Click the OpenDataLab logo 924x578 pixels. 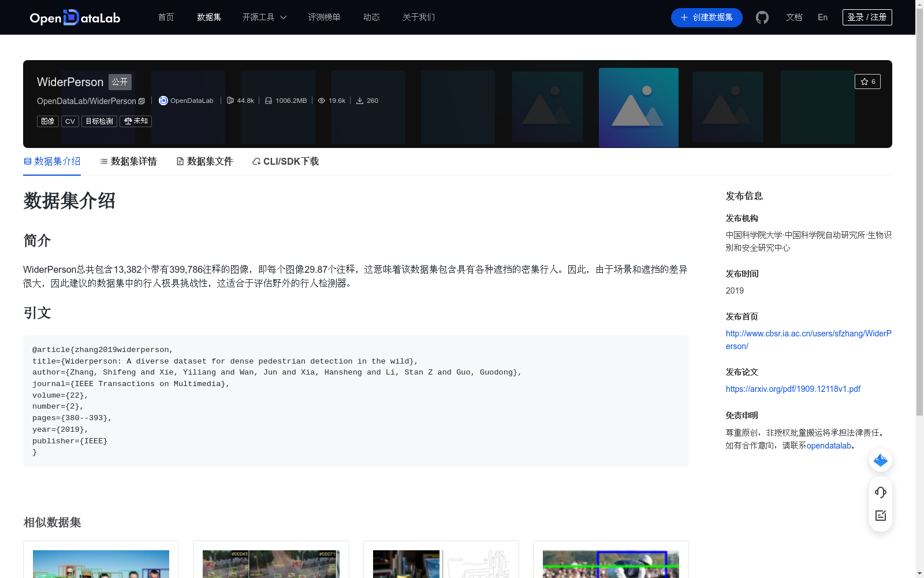pyautogui.click(x=75, y=17)
